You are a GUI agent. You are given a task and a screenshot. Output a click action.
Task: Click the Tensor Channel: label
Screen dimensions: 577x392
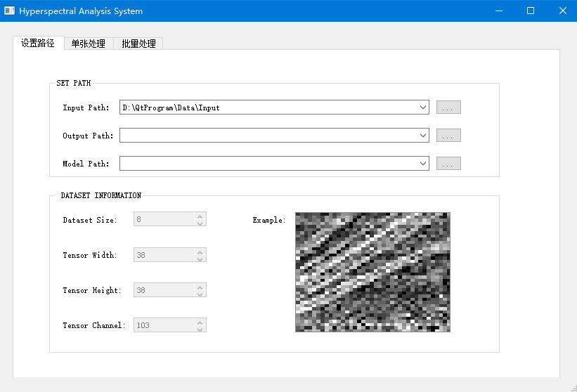[94, 325]
